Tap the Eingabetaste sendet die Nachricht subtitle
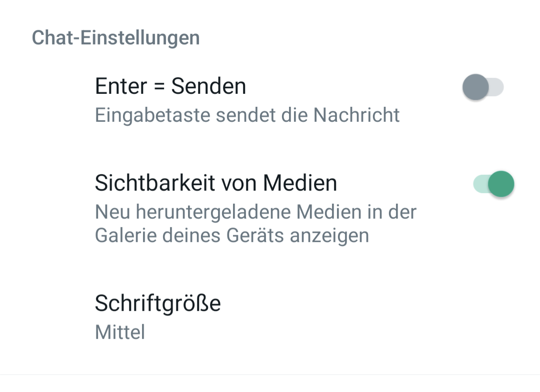The height and width of the screenshot is (392, 540). (x=247, y=115)
